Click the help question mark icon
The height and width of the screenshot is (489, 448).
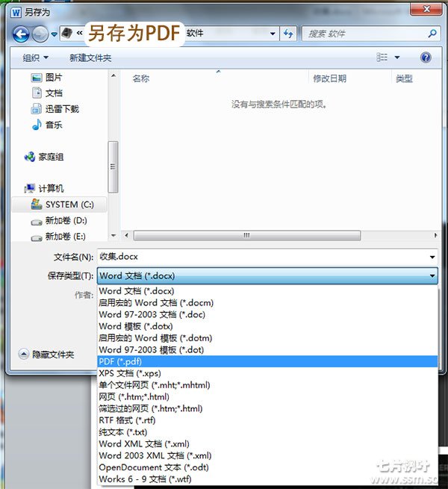(426, 57)
